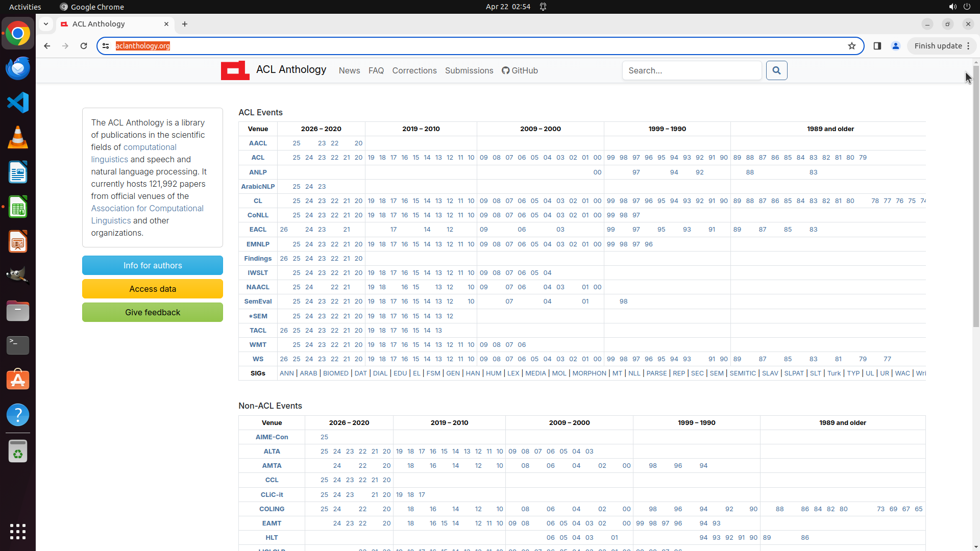Expand the tab search dropdown arrow

point(46,24)
